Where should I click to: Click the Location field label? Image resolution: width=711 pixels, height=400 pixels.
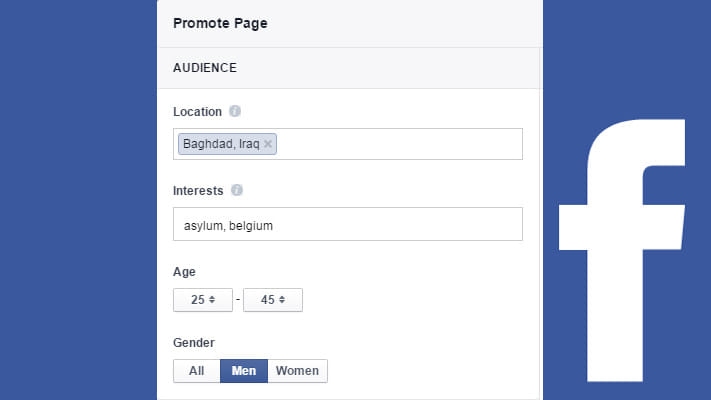tap(197, 112)
